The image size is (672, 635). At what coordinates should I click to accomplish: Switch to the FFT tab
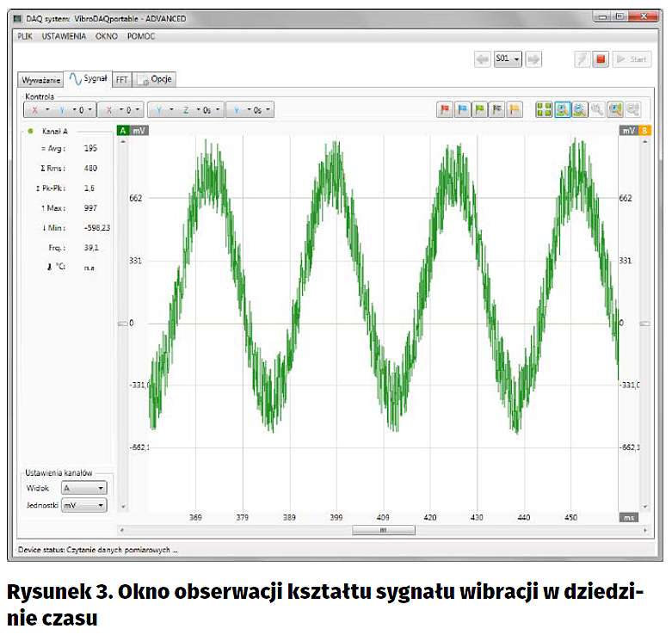122,79
